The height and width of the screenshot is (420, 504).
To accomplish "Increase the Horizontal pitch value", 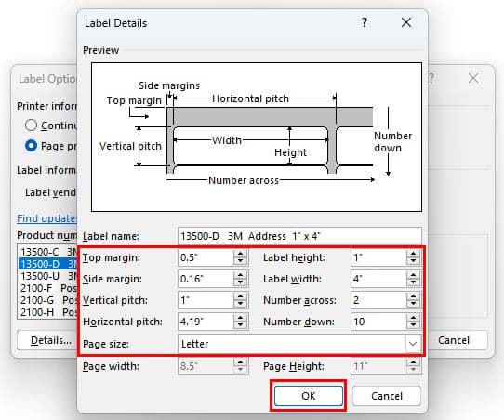I will [x=240, y=318].
